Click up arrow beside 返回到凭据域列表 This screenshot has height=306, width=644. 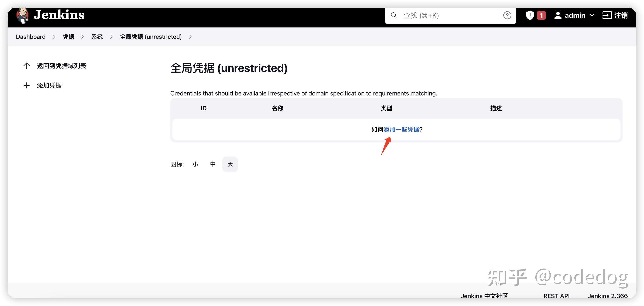(x=26, y=66)
